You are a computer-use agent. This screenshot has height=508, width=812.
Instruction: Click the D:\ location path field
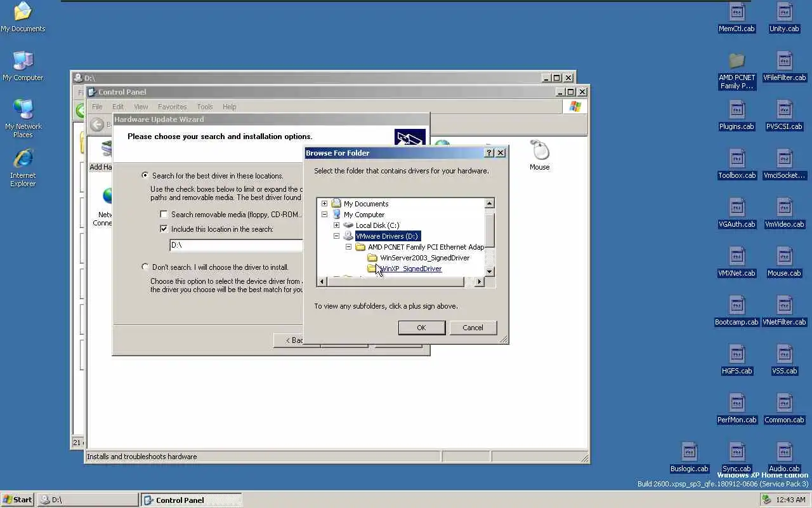[236, 245]
